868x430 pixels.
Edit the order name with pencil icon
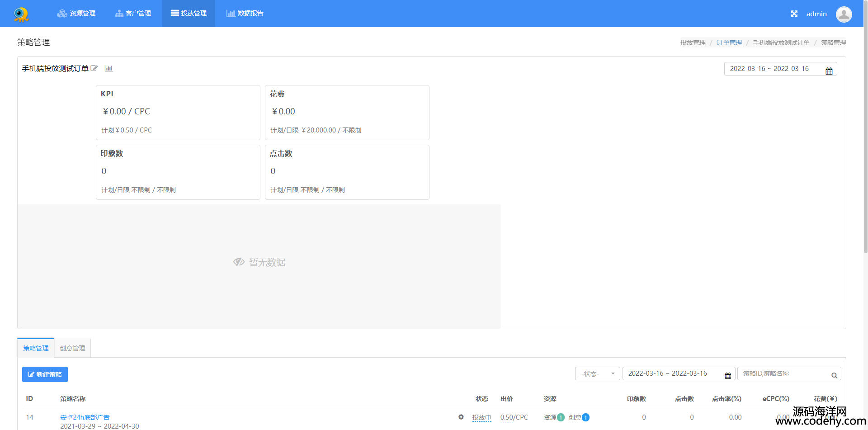(x=94, y=68)
